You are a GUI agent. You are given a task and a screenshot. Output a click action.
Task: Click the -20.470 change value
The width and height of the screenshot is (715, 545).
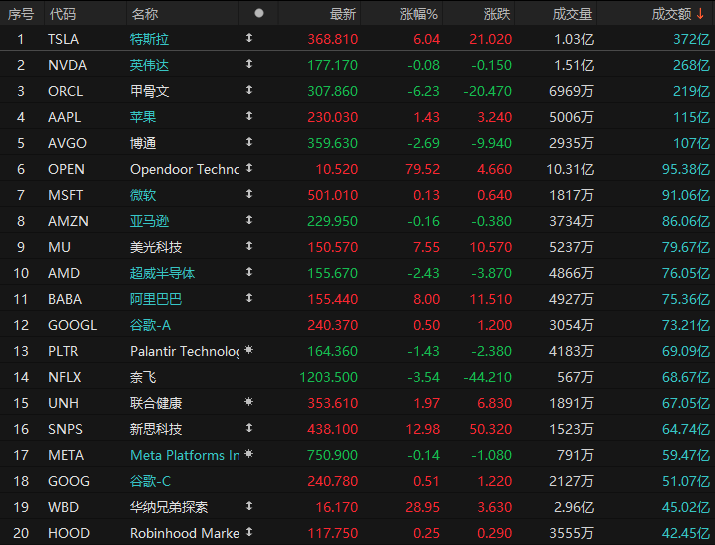point(487,91)
